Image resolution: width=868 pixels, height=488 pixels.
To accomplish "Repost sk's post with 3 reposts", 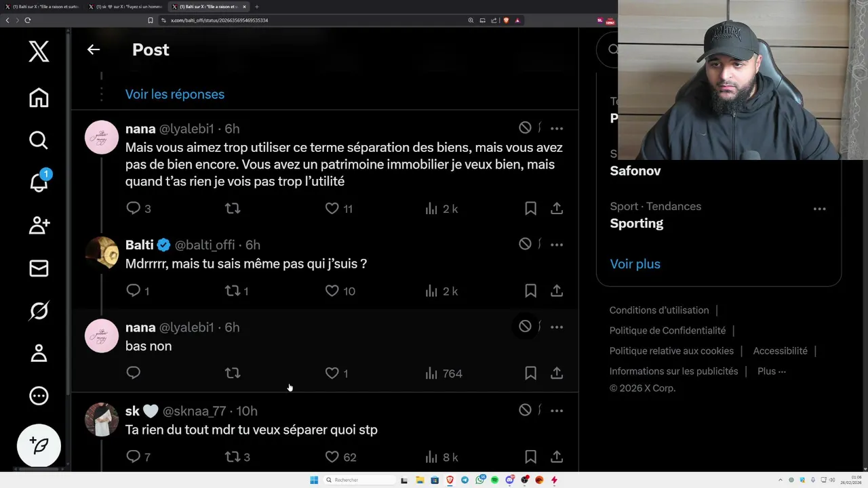I will [233, 456].
